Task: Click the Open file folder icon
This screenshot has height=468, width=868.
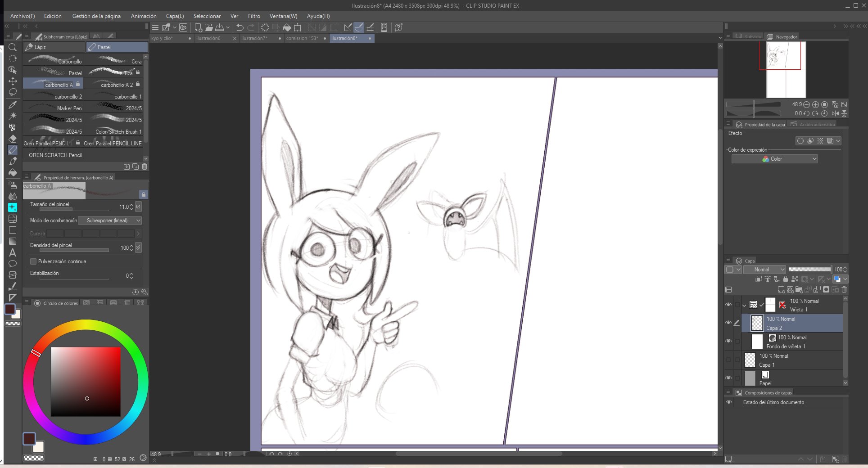Action: [x=208, y=27]
